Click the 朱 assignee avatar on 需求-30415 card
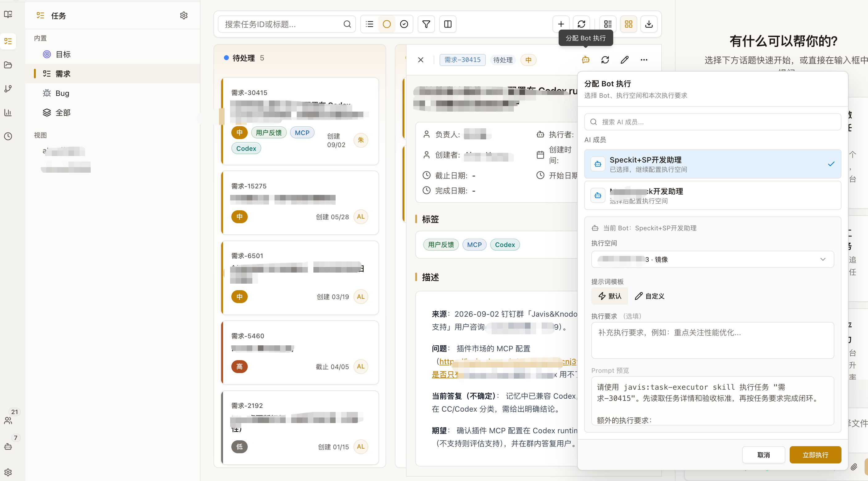868x481 pixels. [x=361, y=140]
